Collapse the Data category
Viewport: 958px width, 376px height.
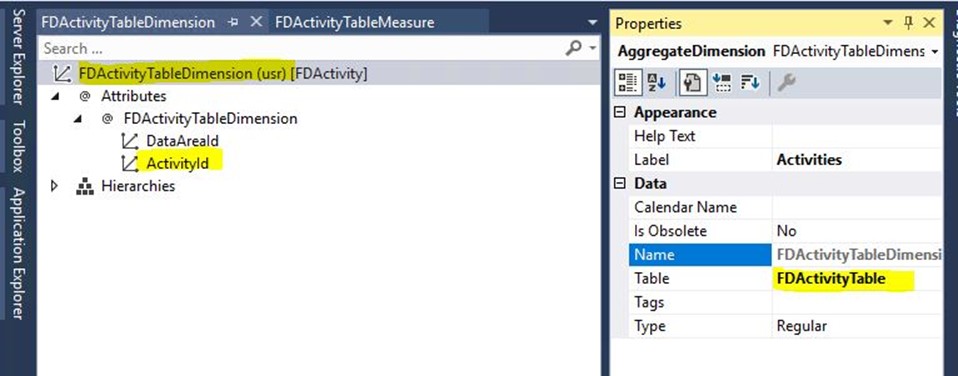click(620, 183)
